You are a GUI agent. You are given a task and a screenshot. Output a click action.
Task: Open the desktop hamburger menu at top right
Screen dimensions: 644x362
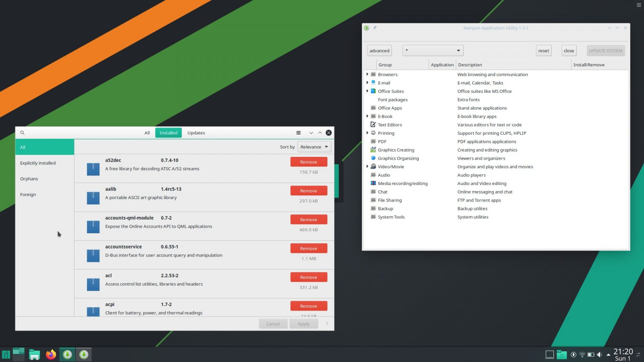pyautogui.click(x=639, y=5)
